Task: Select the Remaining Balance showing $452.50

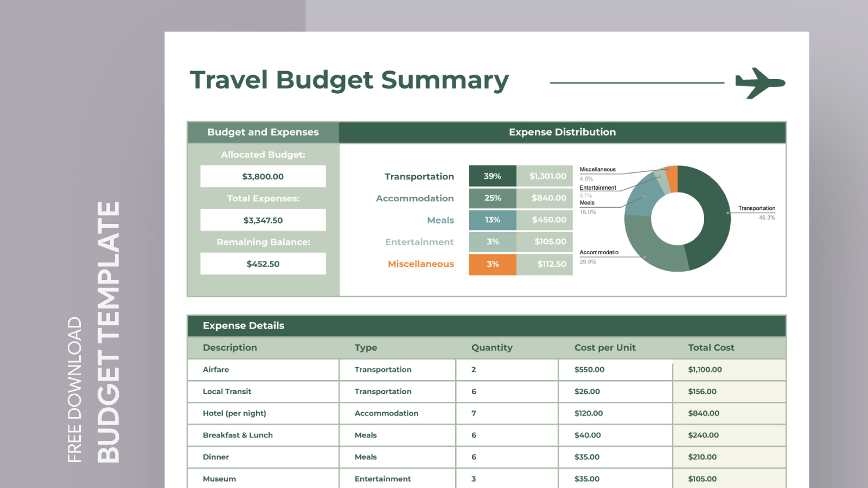Action: [x=263, y=264]
